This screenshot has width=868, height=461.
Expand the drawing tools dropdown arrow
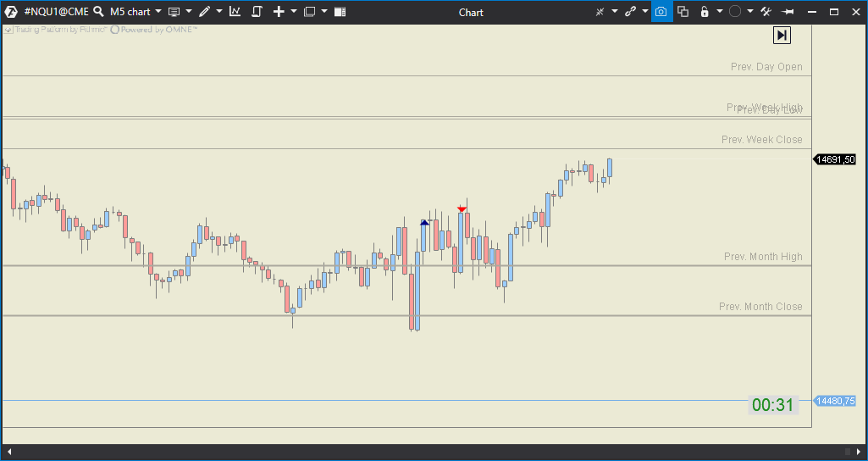pos(219,12)
